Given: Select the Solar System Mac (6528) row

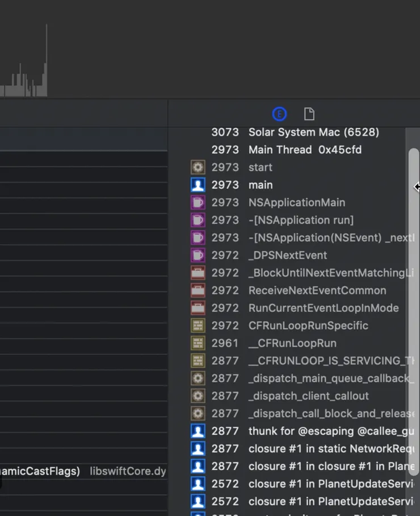Looking at the screenshot, I should (x=295, y=132).
